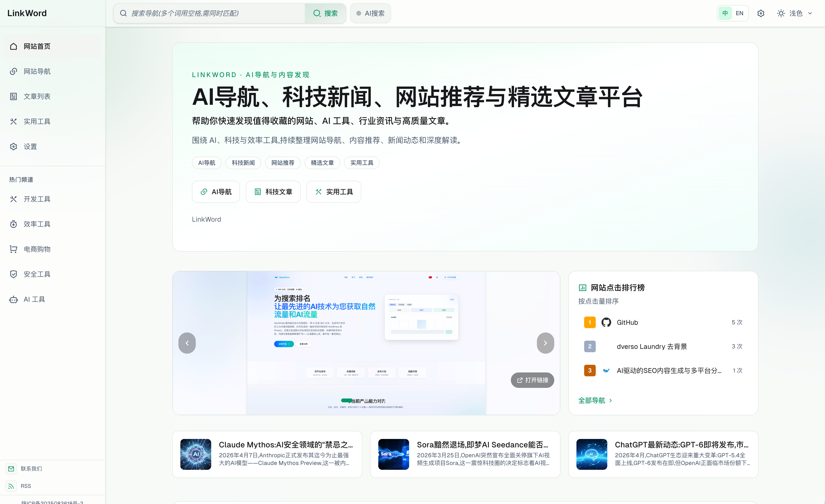Screen dimensions: 825x504
Task: Click the sun theme icon in header
Action: (x=781, y=13)
